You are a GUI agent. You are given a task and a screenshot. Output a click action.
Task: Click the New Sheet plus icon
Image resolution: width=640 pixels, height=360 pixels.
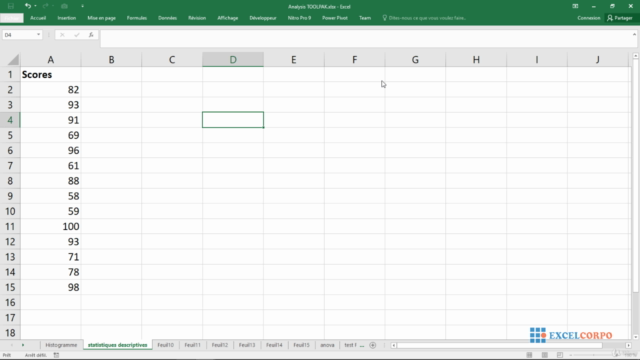(x=373, y=345)
